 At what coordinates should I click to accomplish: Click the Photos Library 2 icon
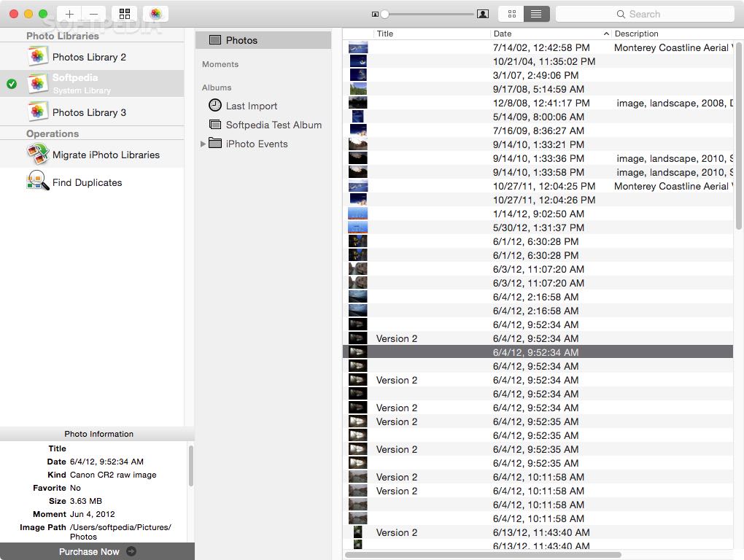(38, 56)
